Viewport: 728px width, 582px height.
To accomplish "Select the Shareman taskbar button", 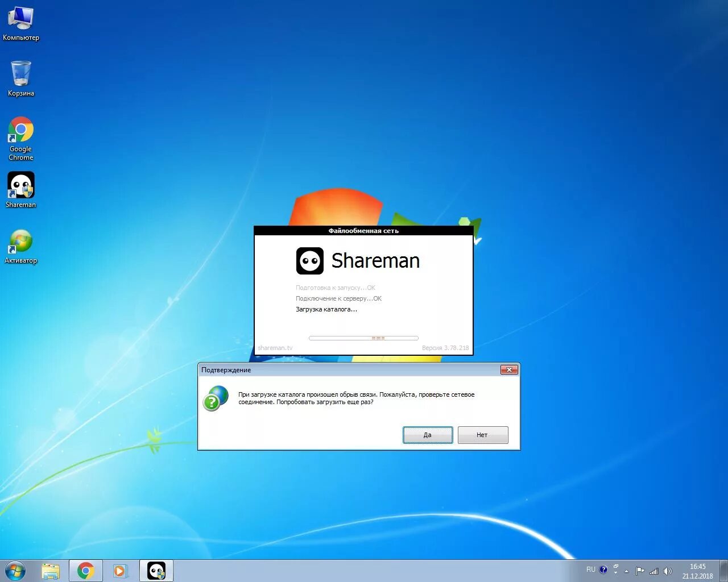I will (156, 571).
